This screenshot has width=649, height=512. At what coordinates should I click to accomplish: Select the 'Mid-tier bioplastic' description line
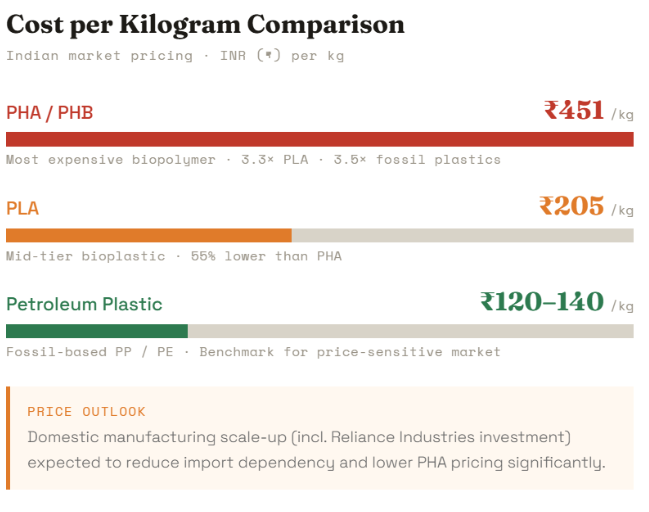pos(174,256)
